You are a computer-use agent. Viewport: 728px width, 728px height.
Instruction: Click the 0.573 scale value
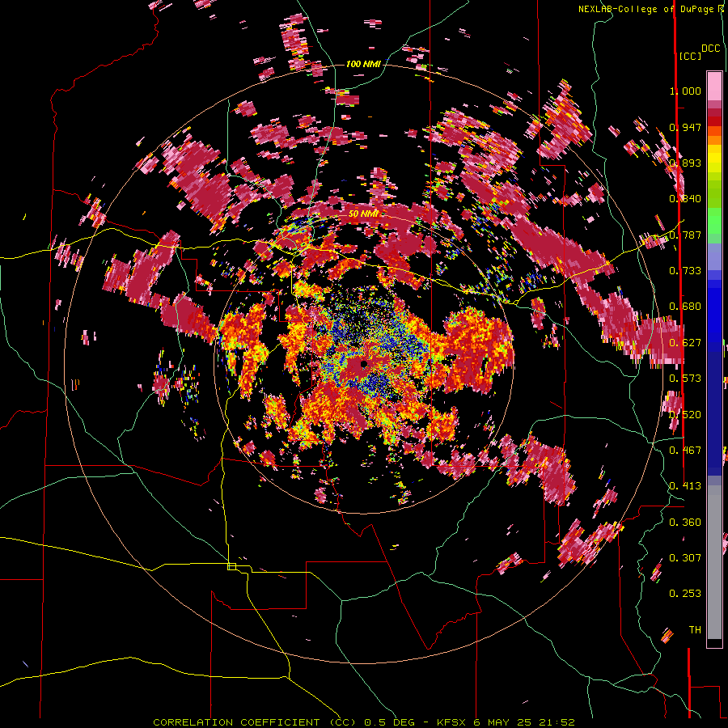pyautogui.click(x=685, y=379)
